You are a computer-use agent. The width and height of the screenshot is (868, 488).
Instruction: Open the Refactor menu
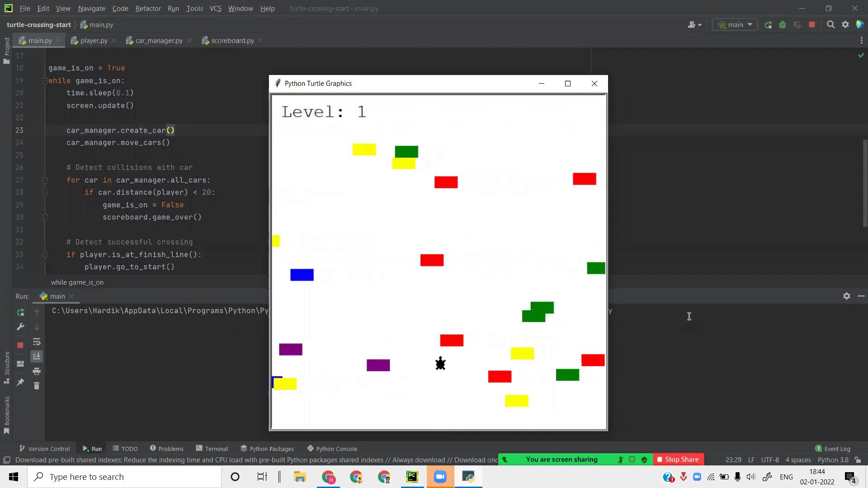coord(148,8)
